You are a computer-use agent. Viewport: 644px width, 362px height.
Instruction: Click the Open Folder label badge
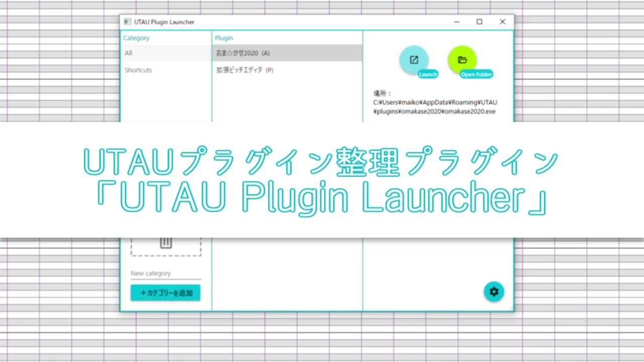(476, 74)
